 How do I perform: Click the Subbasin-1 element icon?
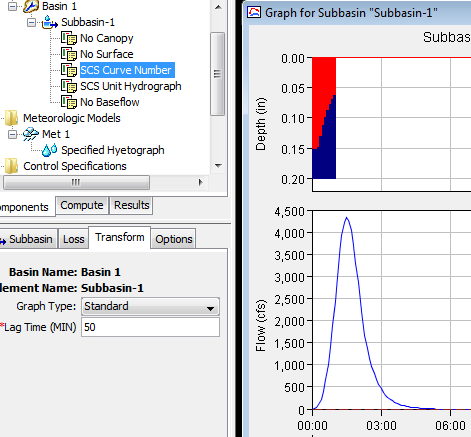point(50,22)
